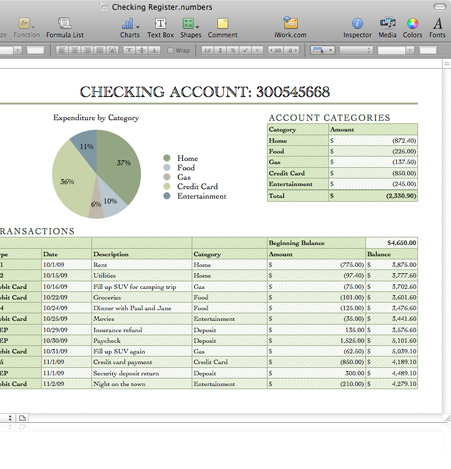Center text in format bar
This screenshot has width=451, height=469.
75,50
